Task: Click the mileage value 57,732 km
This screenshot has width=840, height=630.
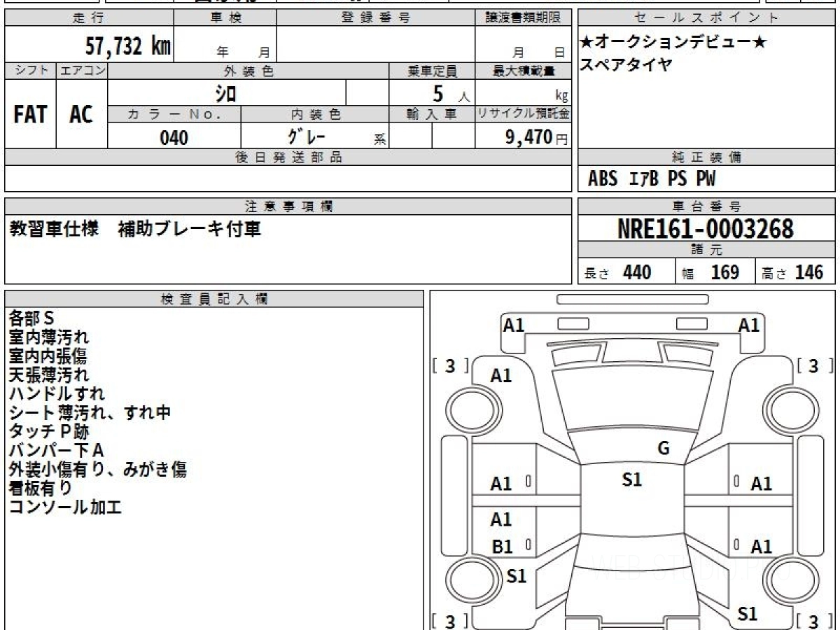Action: pos(128,46)
